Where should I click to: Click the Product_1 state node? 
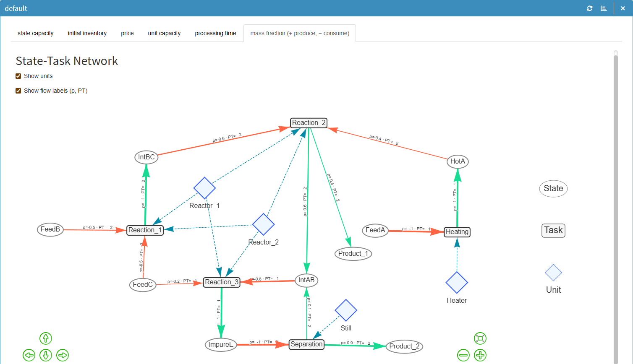pyautogui.click(x=353, y=254)
